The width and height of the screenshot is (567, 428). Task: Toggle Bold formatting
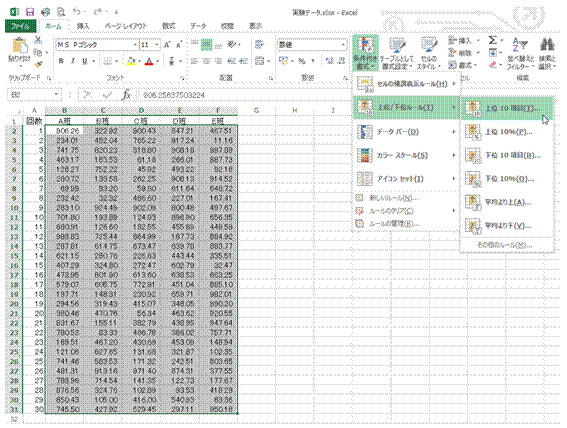61,61
